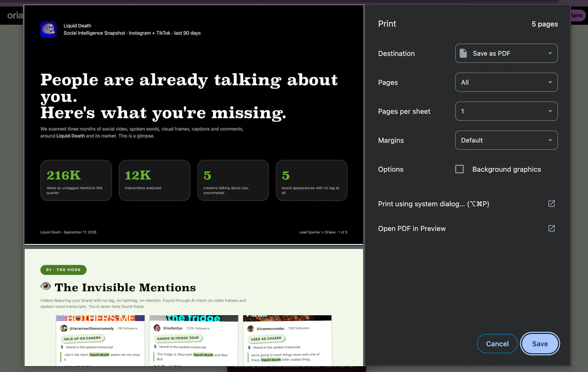Click the HELD UP ON CAMERA tag

pyautogui.click(x=82, y=338)
